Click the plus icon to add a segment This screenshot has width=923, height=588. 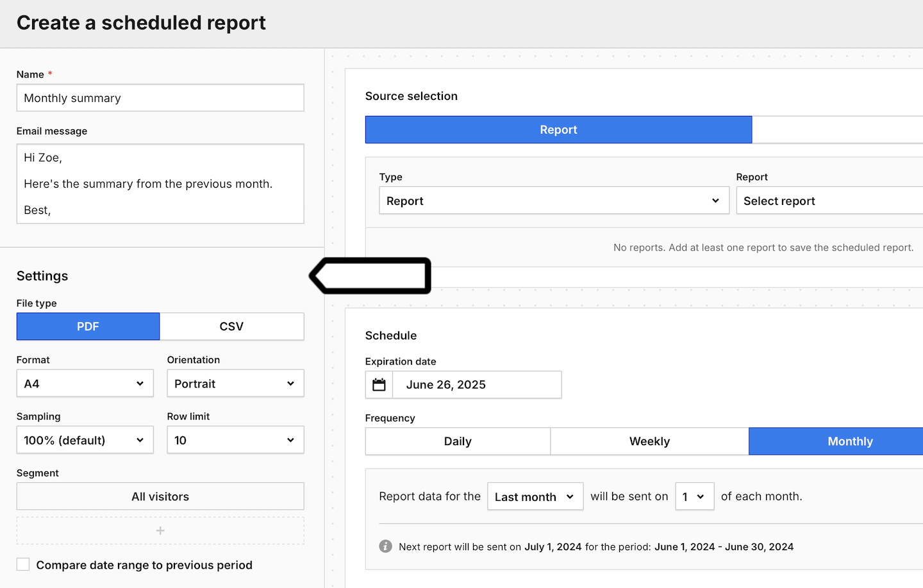[x=160, y=530]
